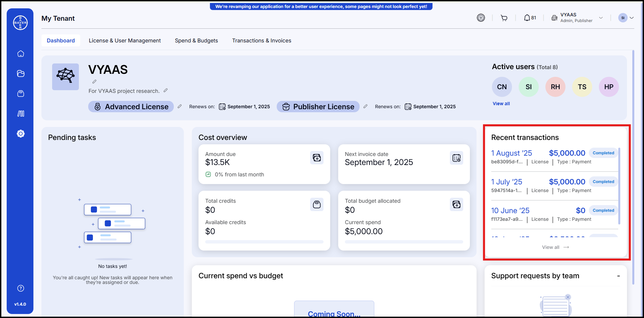Open the settings gear in sidebar
The height and width of the screenshot is (318, 644).
click(x=21, y=134)
